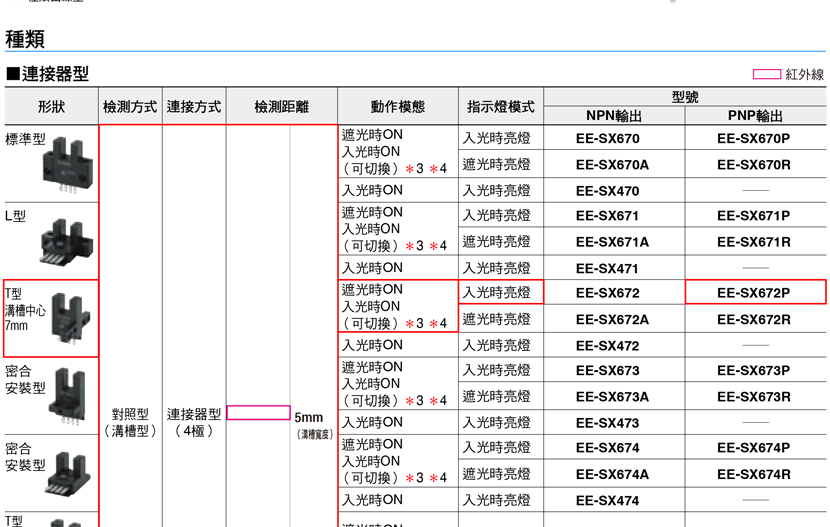Click the 連接器型（4極）cell

tap(194, 422)
